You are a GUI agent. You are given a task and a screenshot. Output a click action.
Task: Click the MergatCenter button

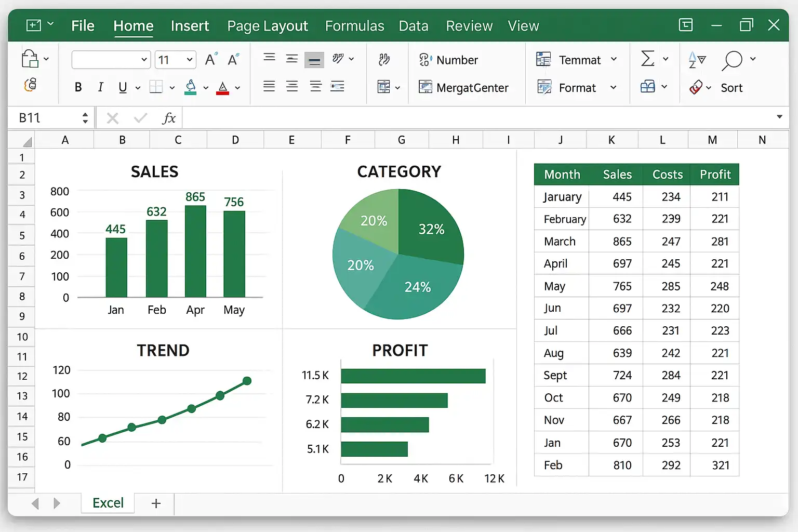pyautogui.click(x=463, y=87)
